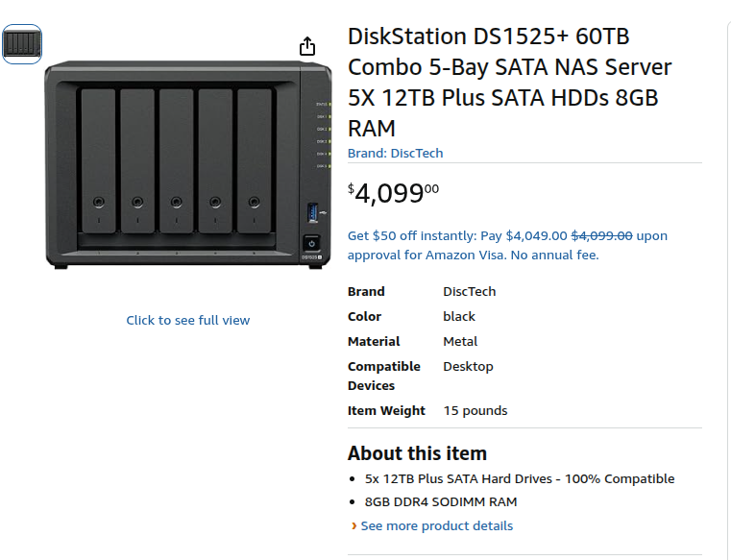Click the 'Click to see full view' link

tap(188, 320)
